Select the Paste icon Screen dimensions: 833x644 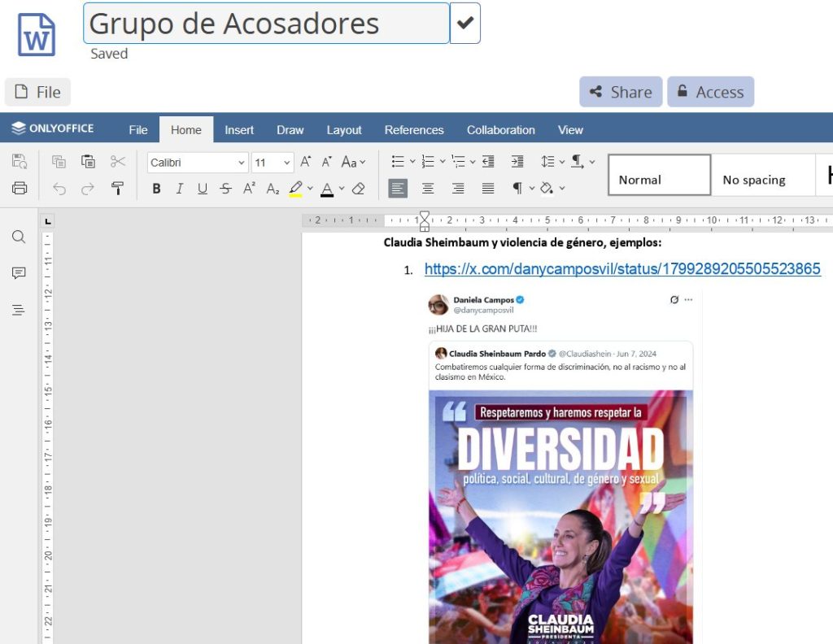click(88, 162)
